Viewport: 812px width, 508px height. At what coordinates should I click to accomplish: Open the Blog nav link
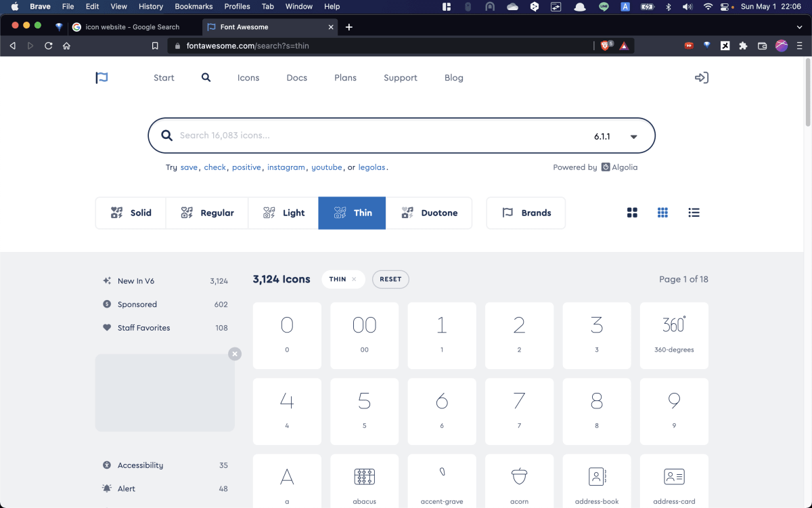click(454, 78)
